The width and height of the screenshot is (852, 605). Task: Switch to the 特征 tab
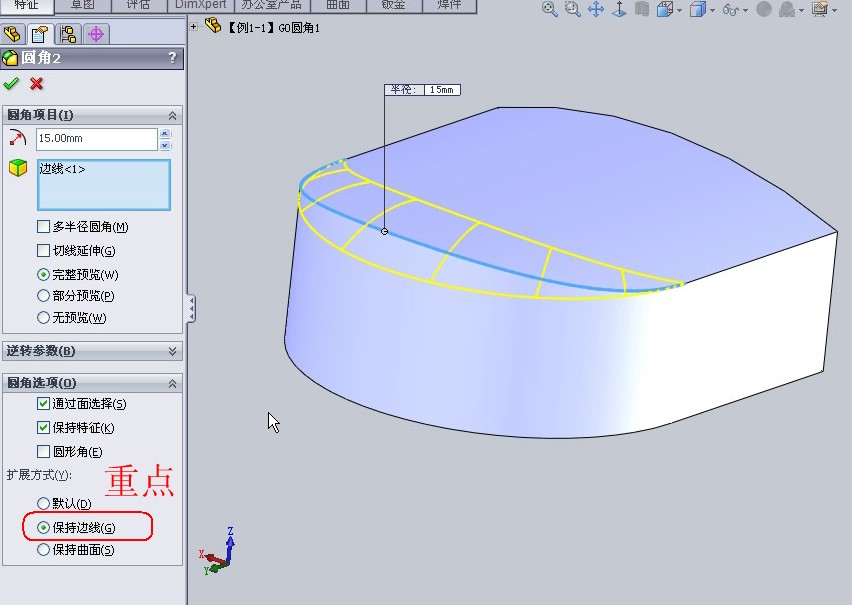coord(27,5)
